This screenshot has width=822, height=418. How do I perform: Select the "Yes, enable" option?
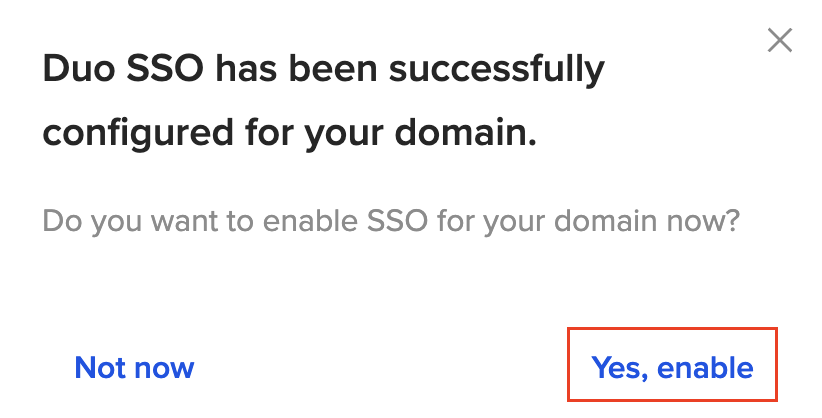pyautogui.click(x=672, y=367)
